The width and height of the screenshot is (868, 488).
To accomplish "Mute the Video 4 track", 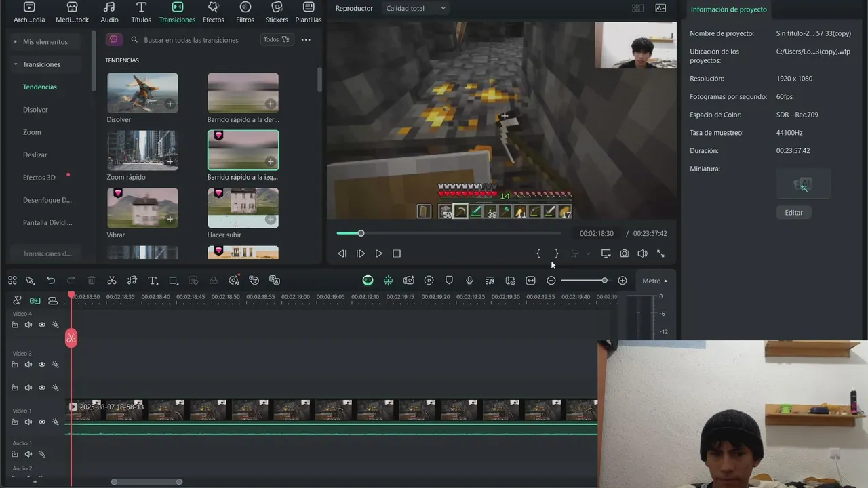I will 28,325.
